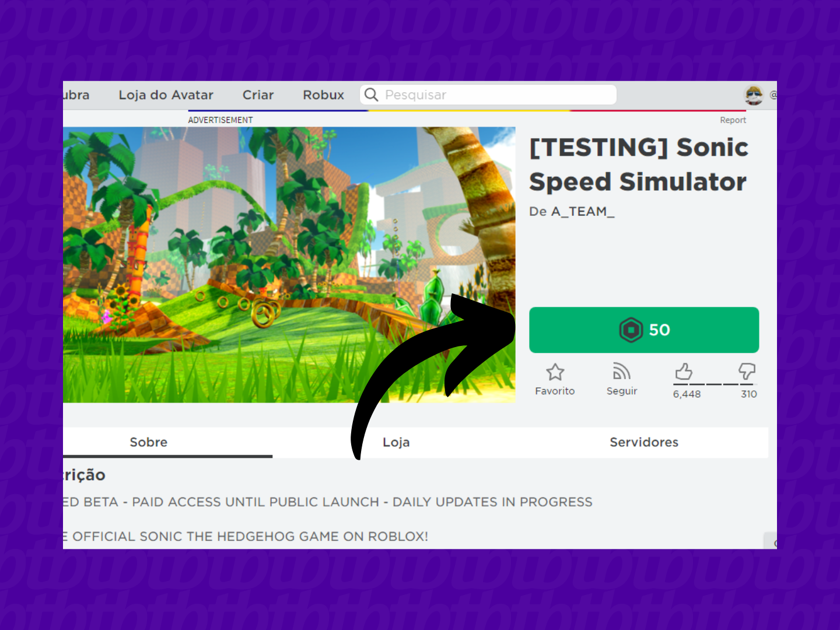Image resolution: width=840 pixels, height=630 pixels.
Task: Click the PAID ACCESS UNTIL PUBLIC LAUNCH text
Action: pyautogui.click(x=256, y=502)
